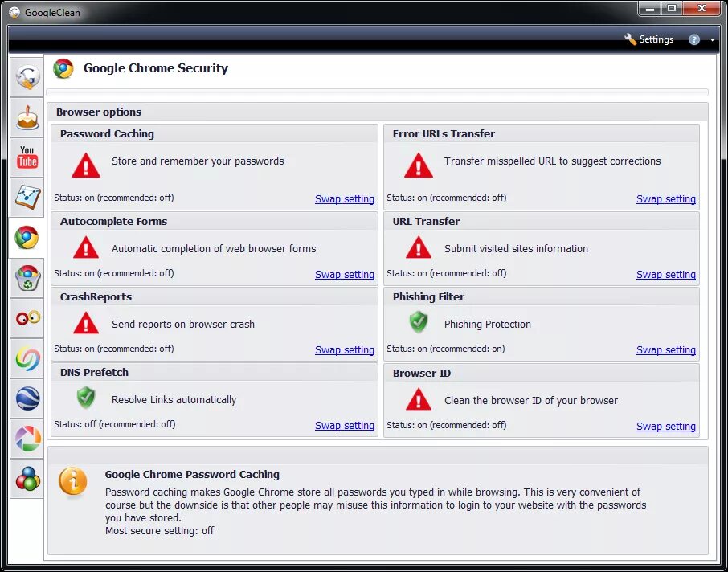This screenshot has width=728, height=572.
Task: Select the Google Earth tool in the sidebar
Action: [27, 399]
